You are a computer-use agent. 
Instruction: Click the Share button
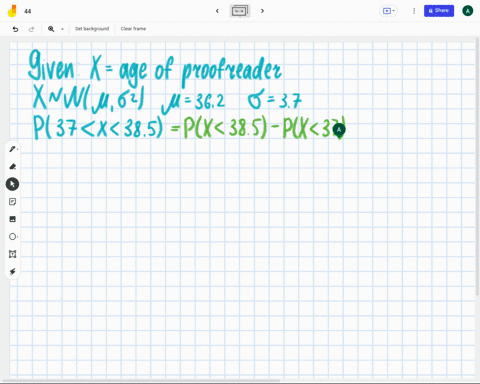(439, 11)
